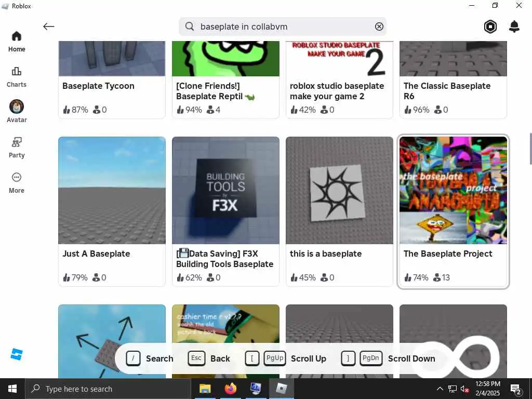Click inside the search field 'baseplate in collabvm'

coord(283,26)
